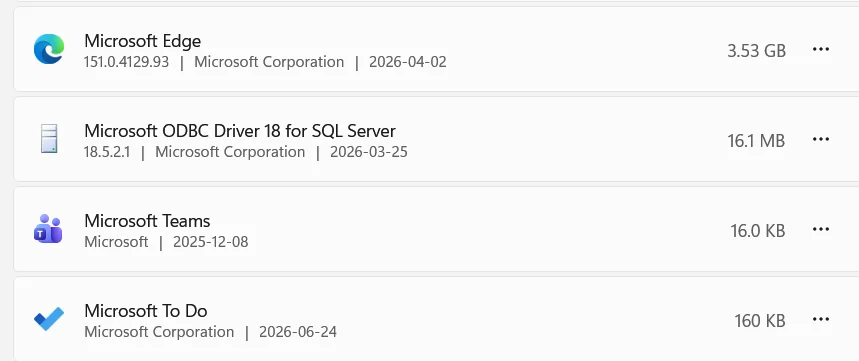Screen dimensions: 859x361
Task: Open the three-dot menu for Microsoft Edge
Action: click(821, 49)
